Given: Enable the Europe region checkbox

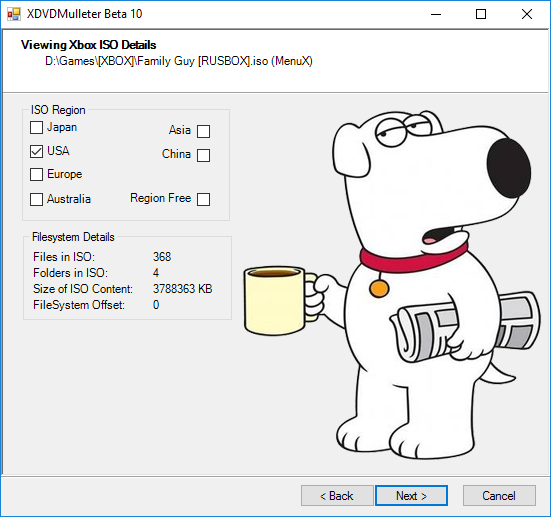Looking at the screenshot, I should 37,174.
